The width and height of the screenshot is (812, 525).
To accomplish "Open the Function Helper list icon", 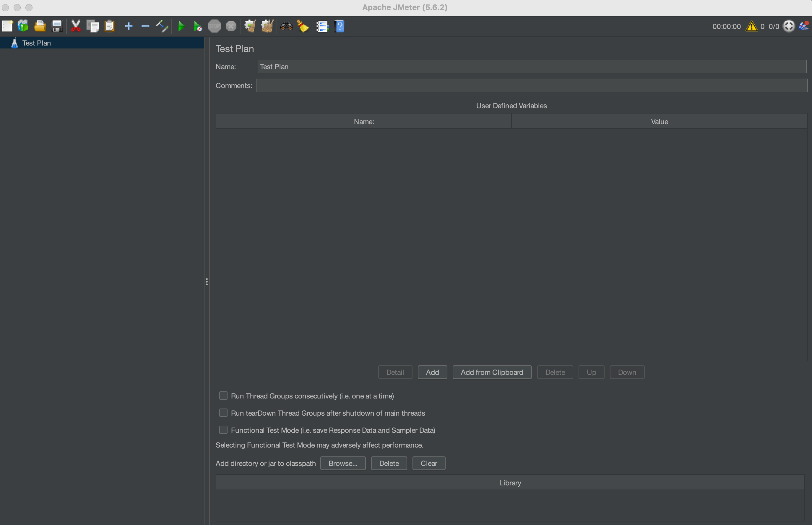I will (322, 26).
